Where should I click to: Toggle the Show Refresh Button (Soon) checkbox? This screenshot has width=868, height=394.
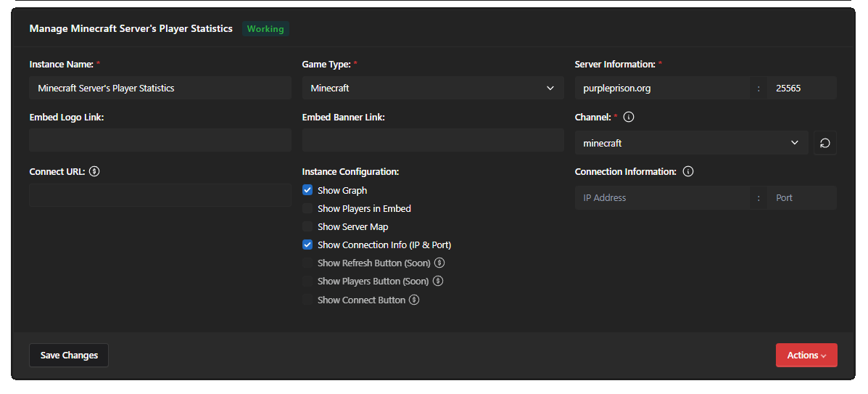point(307,263)
